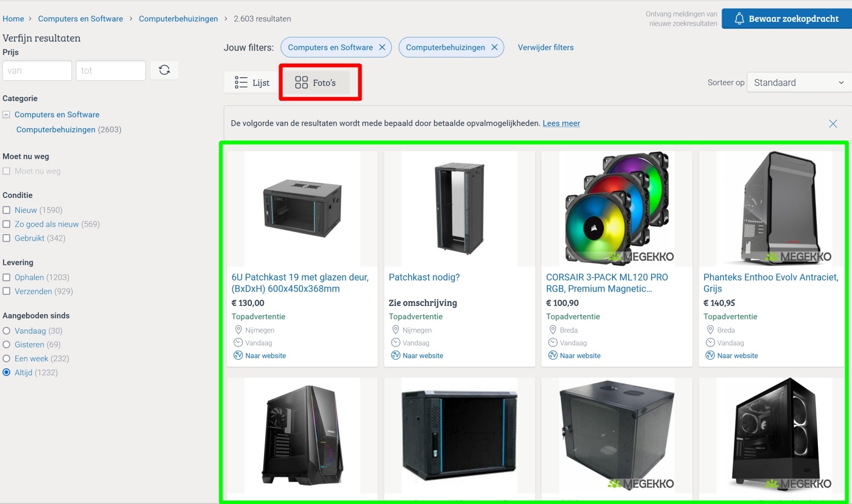This screenshot has height=504, width=852.
Task: Focus the maximum price 'tot' field
Action: 111,70
